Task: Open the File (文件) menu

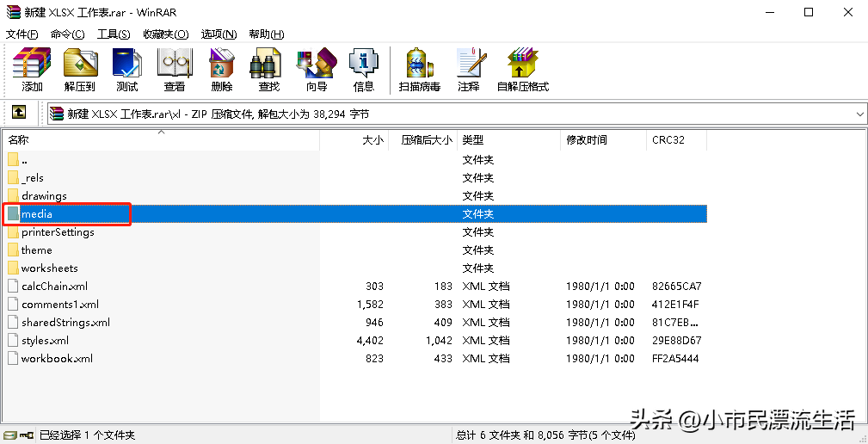Action: tap(22, 34)
